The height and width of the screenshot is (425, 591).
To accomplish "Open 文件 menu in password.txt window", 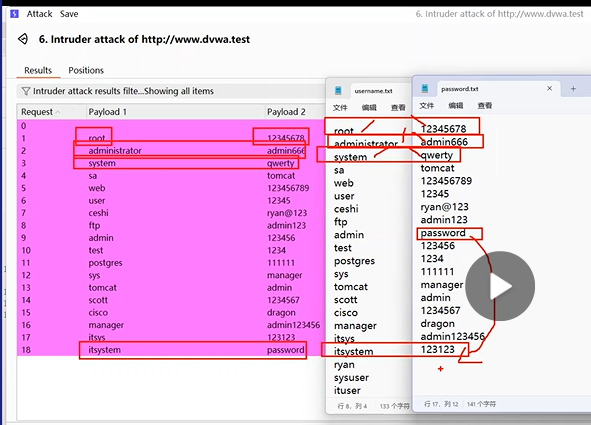I will 427,105.
